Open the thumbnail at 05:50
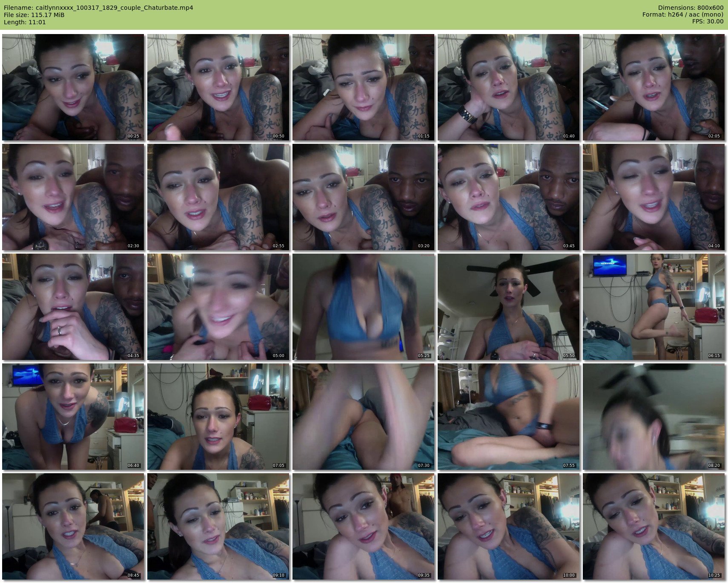 click(x=509, y=307)
